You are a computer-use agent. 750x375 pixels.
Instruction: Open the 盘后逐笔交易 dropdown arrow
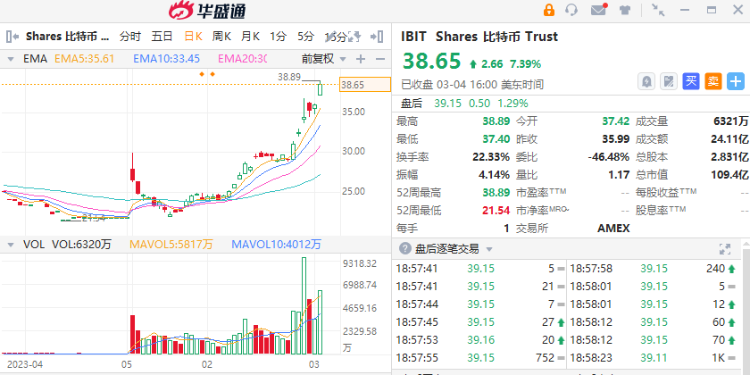[489, 249]
